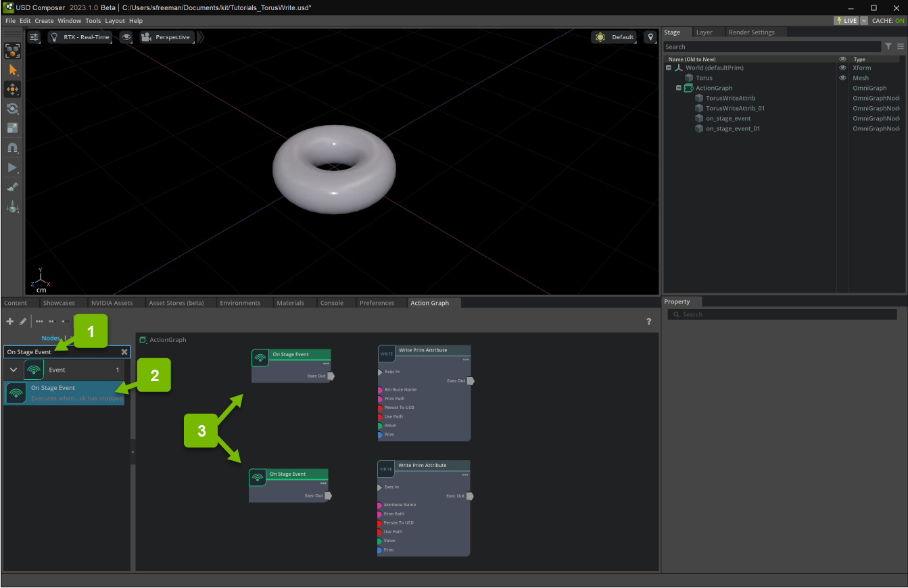
Task: Switch to the Render Settings tab
Action: pos(752,32)
